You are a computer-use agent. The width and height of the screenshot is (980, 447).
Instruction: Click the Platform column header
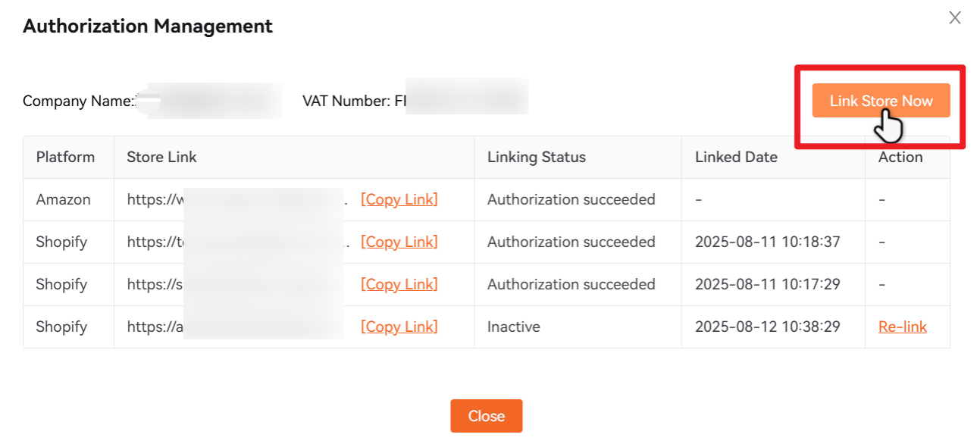65,157
